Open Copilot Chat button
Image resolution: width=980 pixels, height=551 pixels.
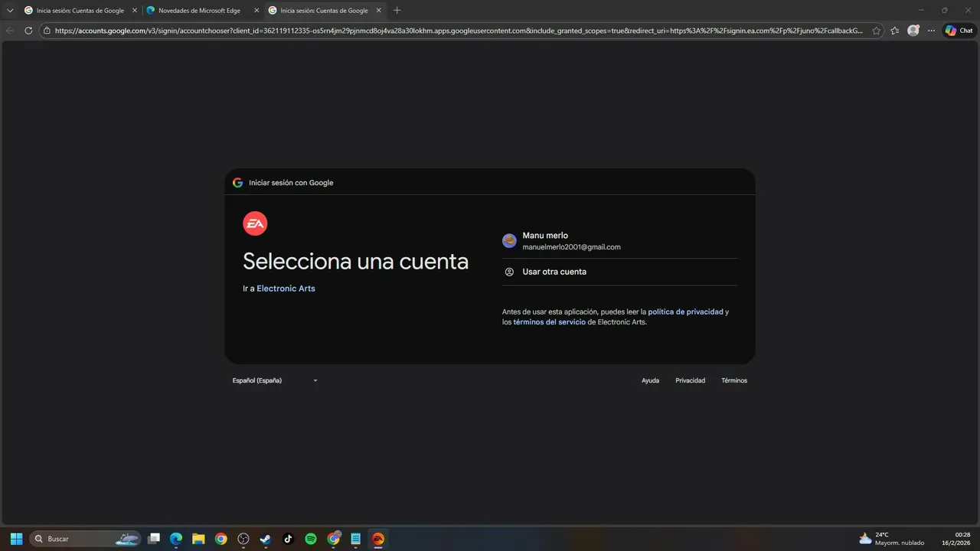pos(959,31)
